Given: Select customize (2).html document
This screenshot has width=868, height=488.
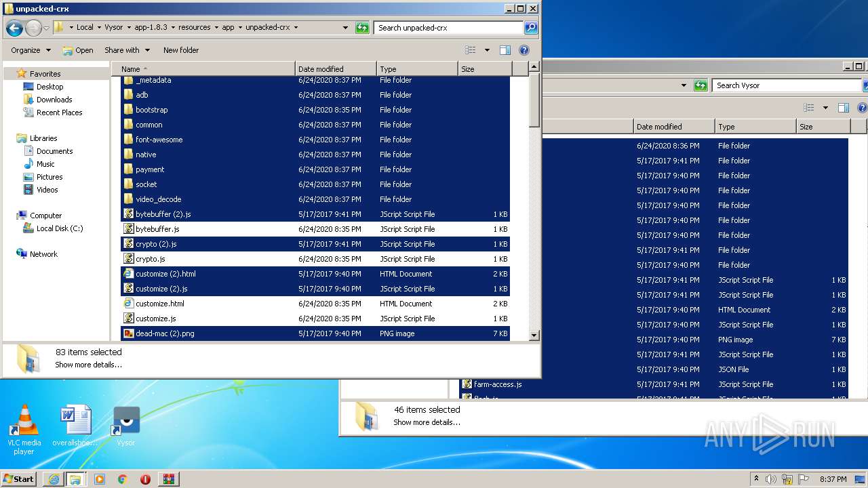Looking at the screenshot, I should [x=315, y=274].
